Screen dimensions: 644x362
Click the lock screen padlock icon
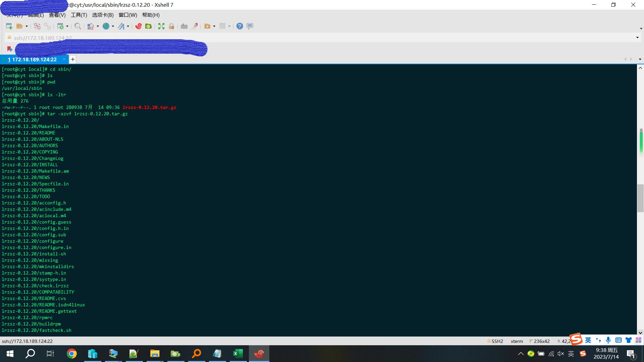[x=171, y=26]
